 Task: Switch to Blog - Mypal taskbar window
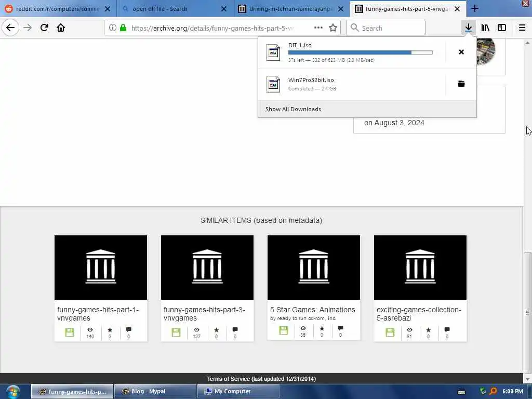tap(155, 392)
